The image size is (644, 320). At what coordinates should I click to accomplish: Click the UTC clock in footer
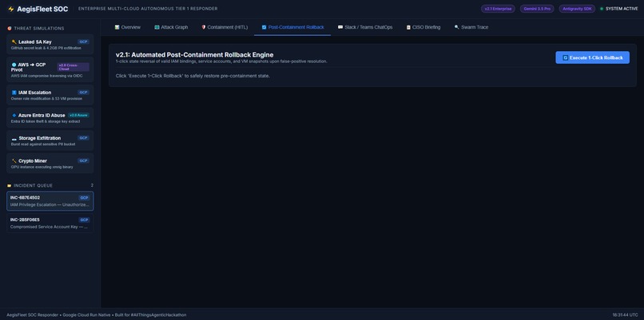[x=625, y=315]
